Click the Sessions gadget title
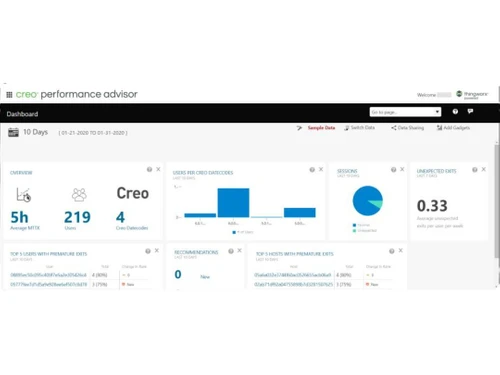This screenshot has width=500, height=375. point(347,171)
